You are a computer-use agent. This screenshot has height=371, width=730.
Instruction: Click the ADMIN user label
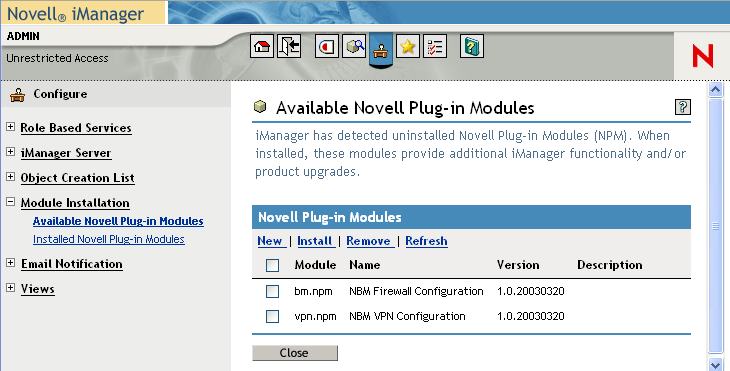click(23, 36)
